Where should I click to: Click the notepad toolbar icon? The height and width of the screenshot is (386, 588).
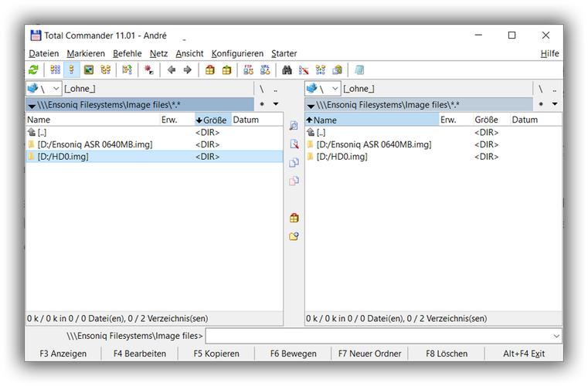pos(359,69)
